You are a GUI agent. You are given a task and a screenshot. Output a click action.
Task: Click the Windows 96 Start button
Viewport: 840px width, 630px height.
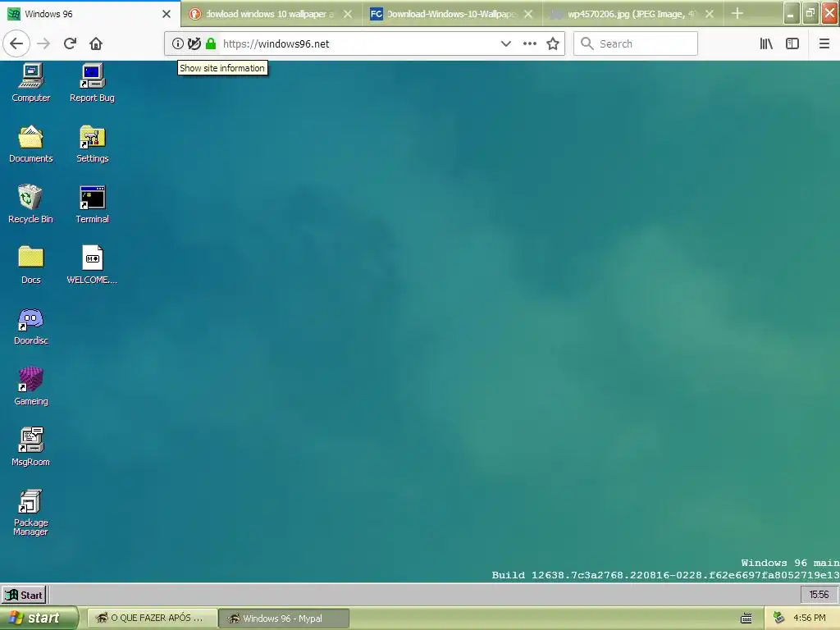(24, 595)
